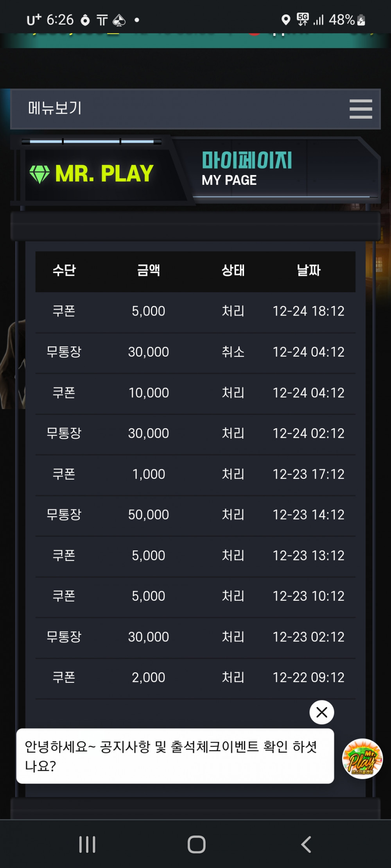The image size is (391, 868).
Task: Tap the Android home button
Action: point(196,845)
